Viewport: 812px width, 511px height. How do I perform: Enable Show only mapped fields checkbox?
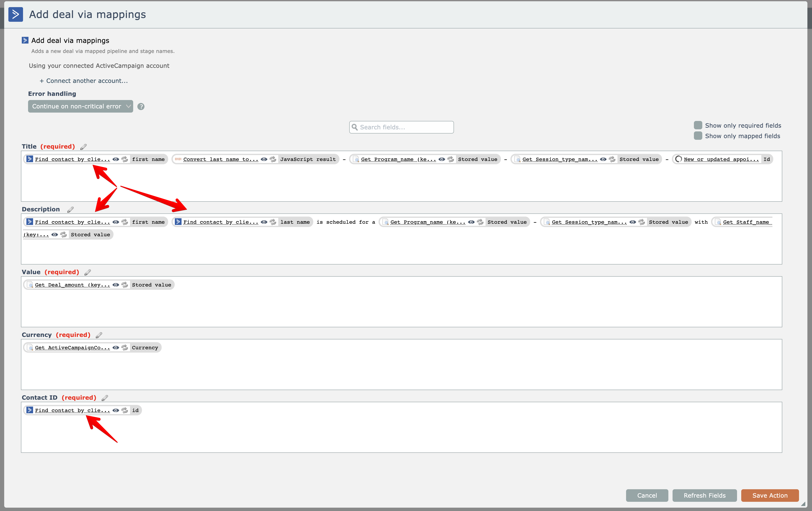698,136
